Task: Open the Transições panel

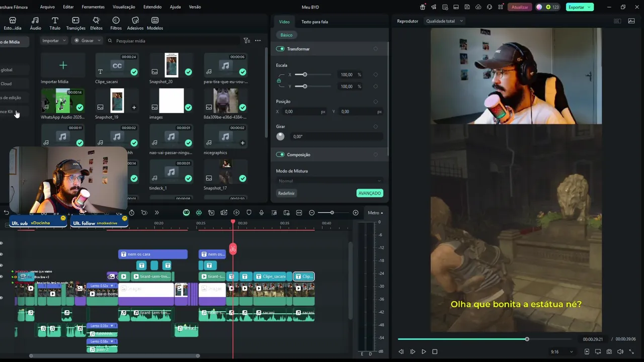Action: click(x=75, y=23)
